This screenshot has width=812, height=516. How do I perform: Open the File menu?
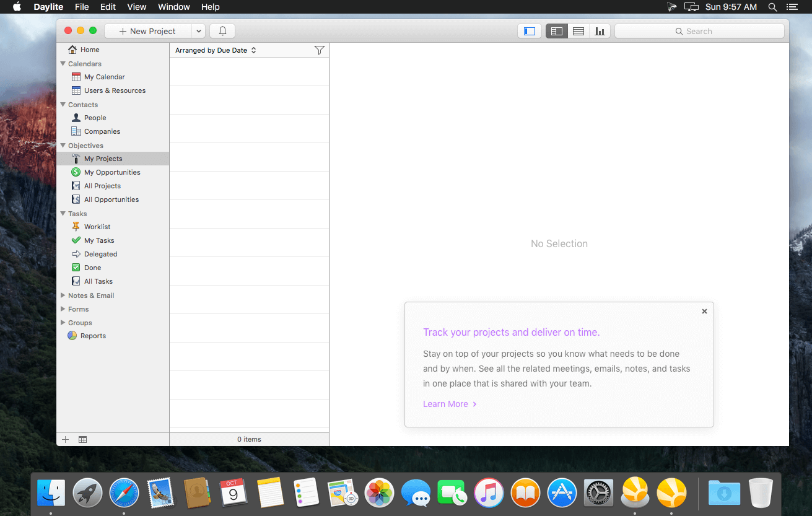coord(82,7)
